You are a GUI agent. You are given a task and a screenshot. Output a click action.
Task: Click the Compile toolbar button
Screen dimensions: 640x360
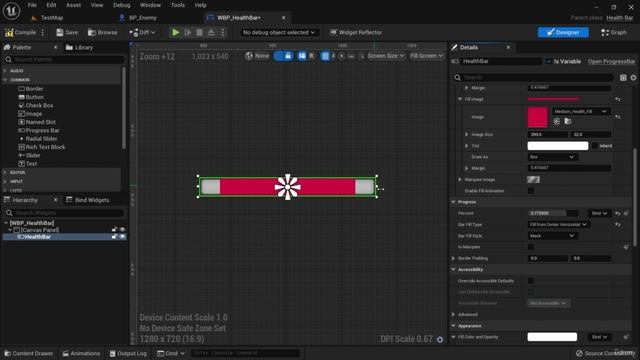(20, 32)
